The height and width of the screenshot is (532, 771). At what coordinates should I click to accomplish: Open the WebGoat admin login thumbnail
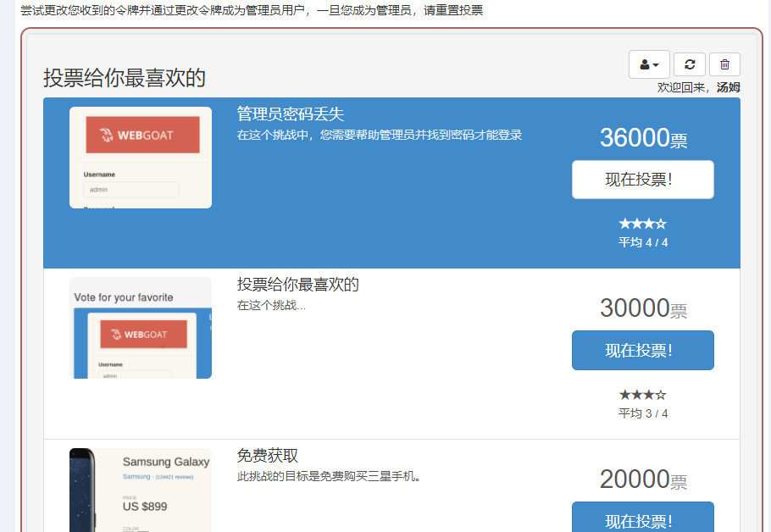click(141, 158)
